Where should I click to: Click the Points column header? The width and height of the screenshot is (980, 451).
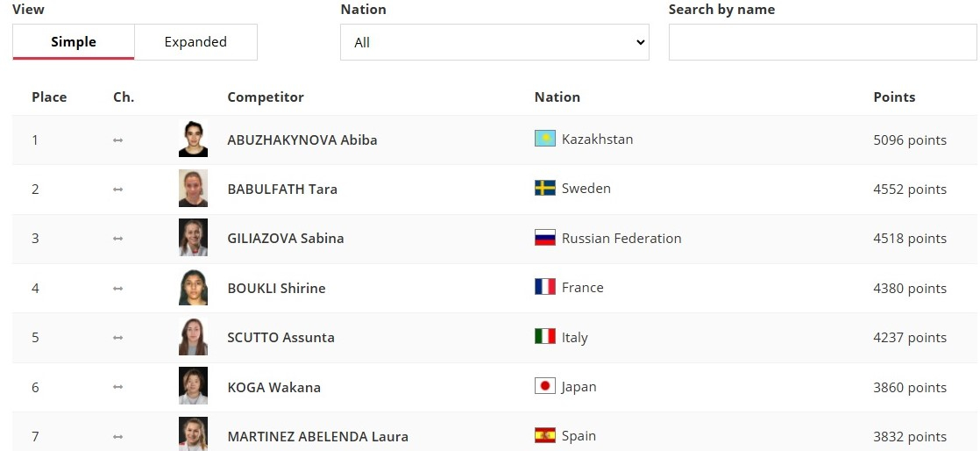pyautogui.click(x=894, y=97)
